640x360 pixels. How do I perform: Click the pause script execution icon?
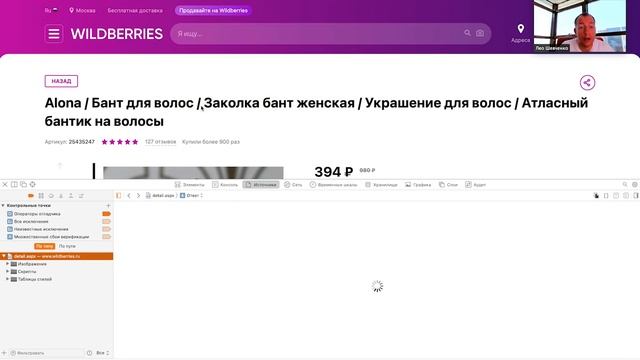pyautogui.click(x=41, y=196)
